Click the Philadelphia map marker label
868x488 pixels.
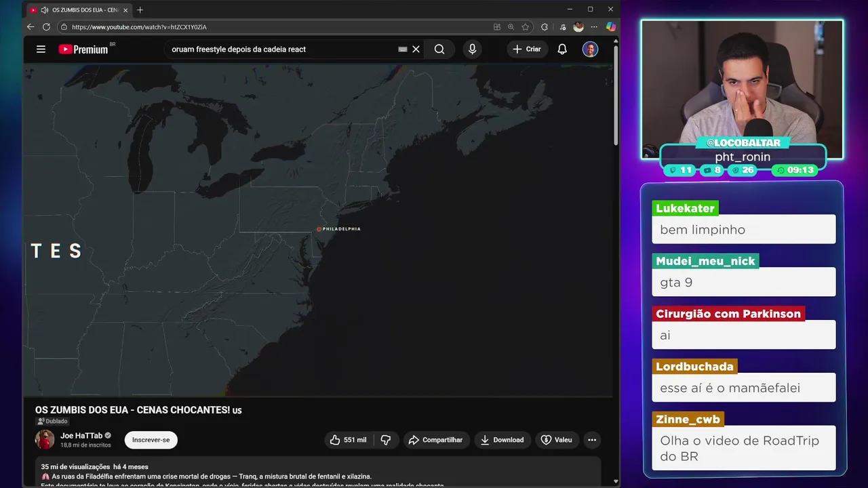pyautogui.click(x=339, y=229)
